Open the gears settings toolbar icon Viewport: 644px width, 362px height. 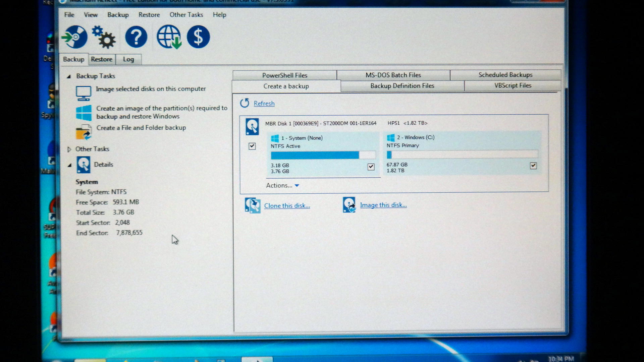[x=104, y=37]
